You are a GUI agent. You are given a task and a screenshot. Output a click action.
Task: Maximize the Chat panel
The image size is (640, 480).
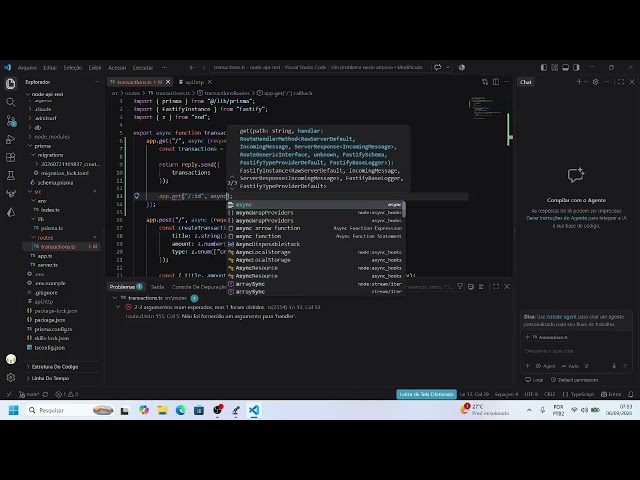(x=621, y=82)
